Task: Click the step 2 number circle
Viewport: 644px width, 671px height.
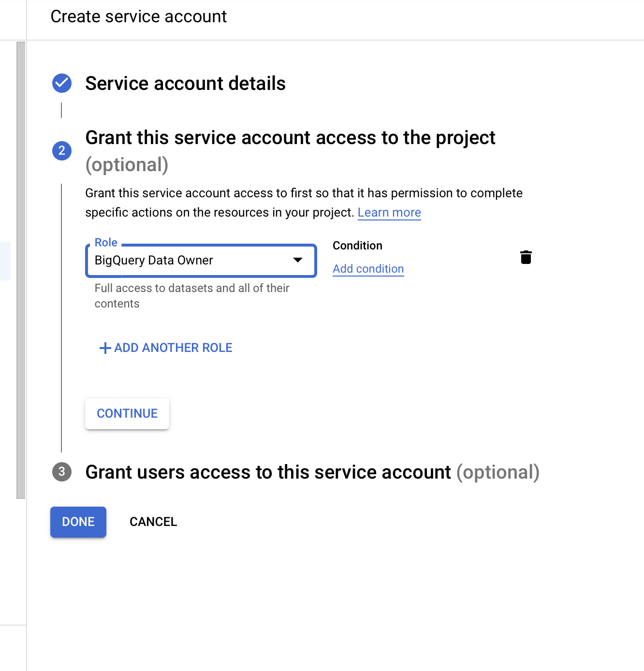Action: coord(62,151)
